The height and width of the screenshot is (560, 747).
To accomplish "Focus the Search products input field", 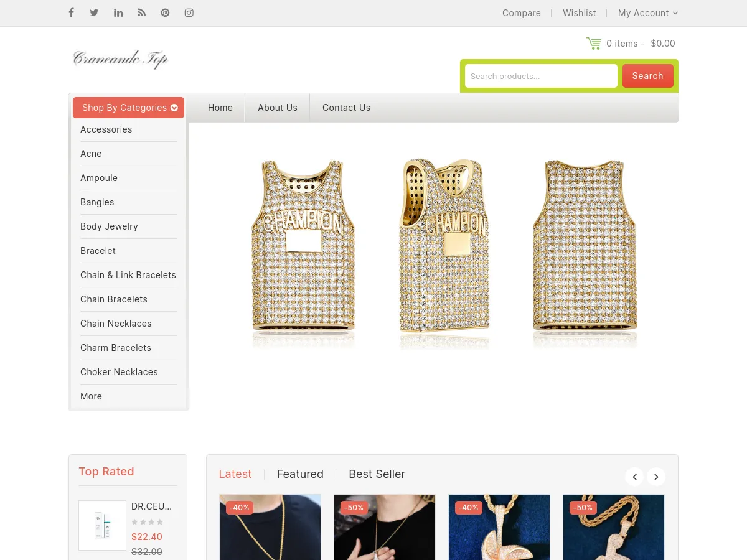I will 540,76.
